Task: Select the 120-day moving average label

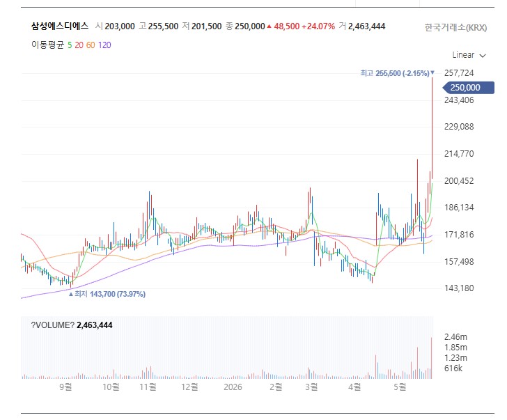Action: [x=104, y=45]
